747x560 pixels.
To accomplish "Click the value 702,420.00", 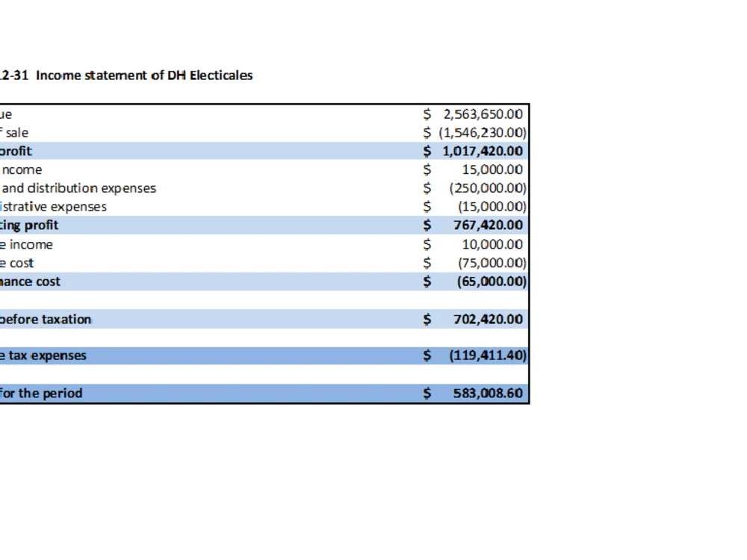I will pos(488,319).
